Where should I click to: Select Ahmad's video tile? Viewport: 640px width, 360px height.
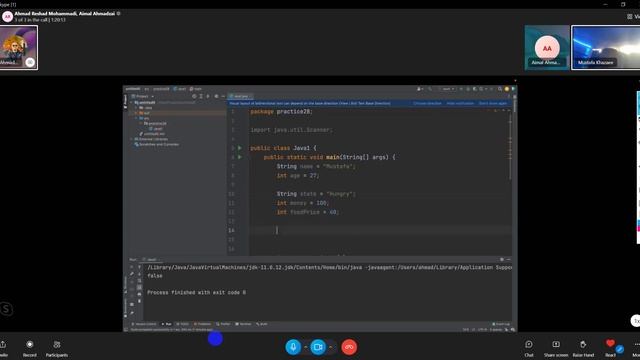(x=19, y=47)
